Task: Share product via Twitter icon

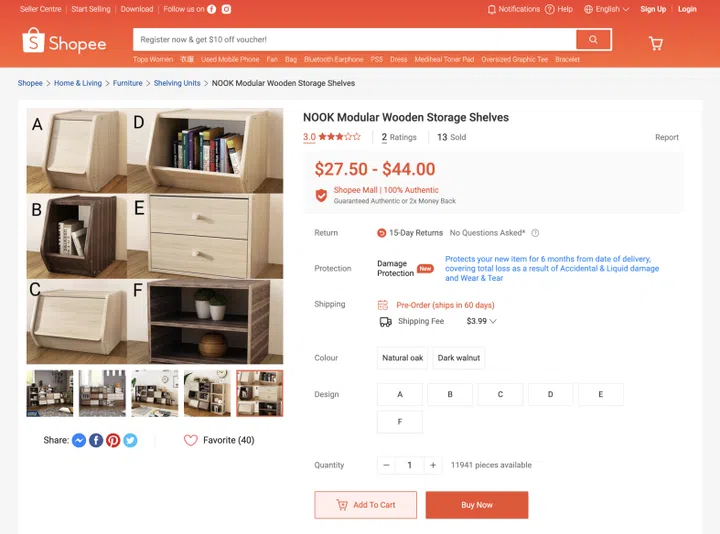Action: tap(130, 440)
